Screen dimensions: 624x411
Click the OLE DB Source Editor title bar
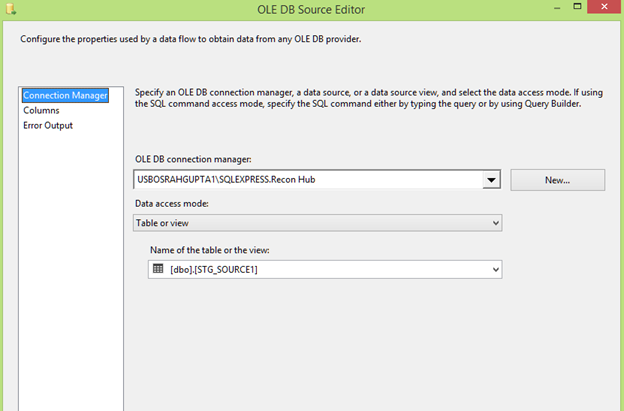[311, 11]
